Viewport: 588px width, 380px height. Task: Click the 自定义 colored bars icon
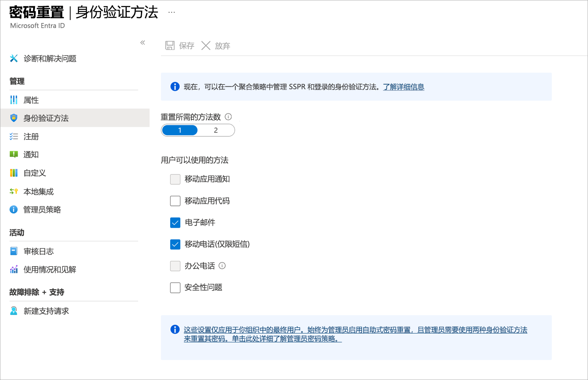pos(14,173)
